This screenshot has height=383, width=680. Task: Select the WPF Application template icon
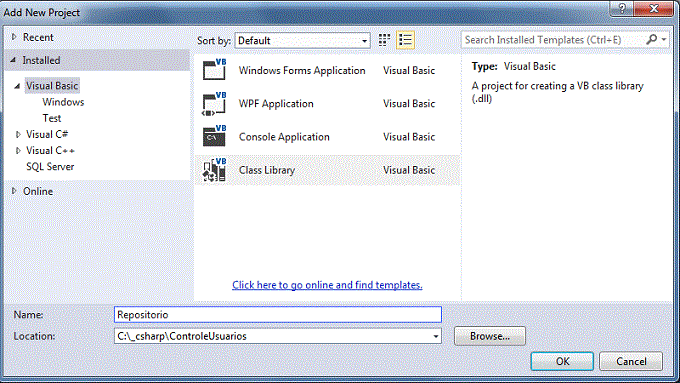coord(215,104)
